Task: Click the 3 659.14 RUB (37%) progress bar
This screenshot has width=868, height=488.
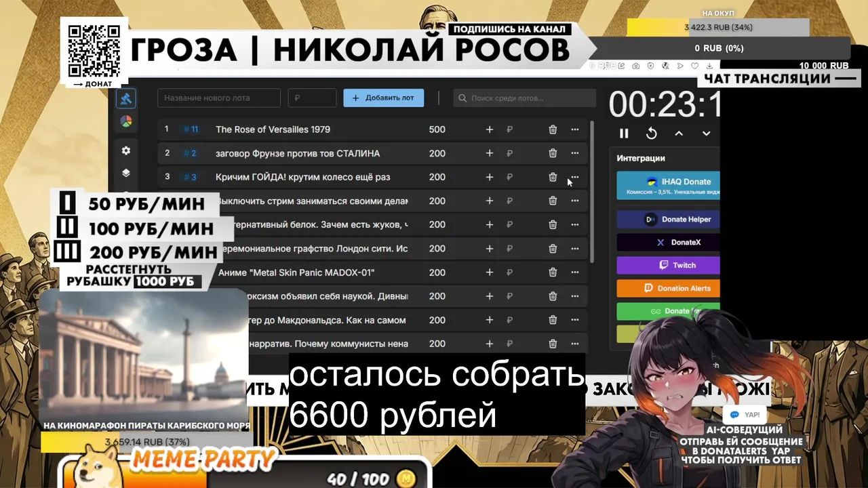Action: pyautogui.click(x=144, y=442)
